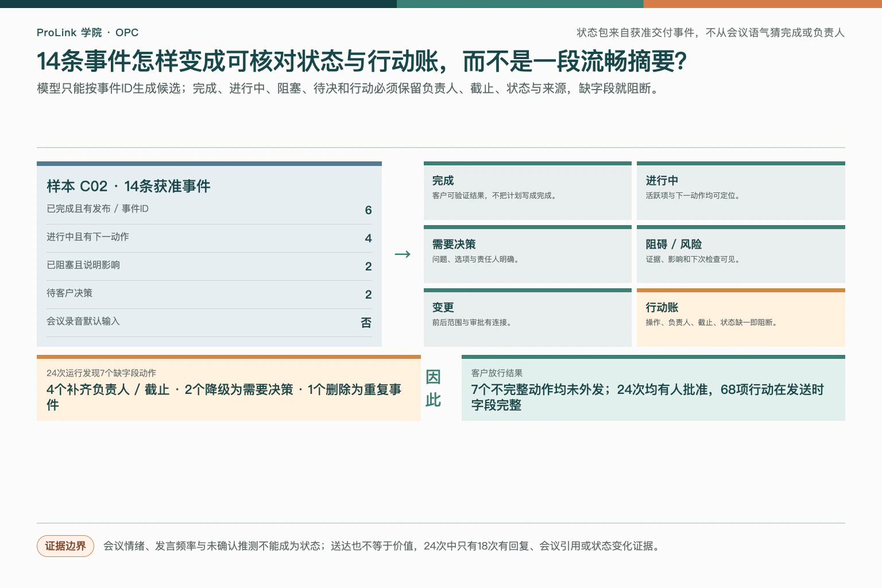The width and height of the screenshot is (882, 588).
Task: Click the label 24次运行发现7个缺字段动作
Action: point(101,373)
